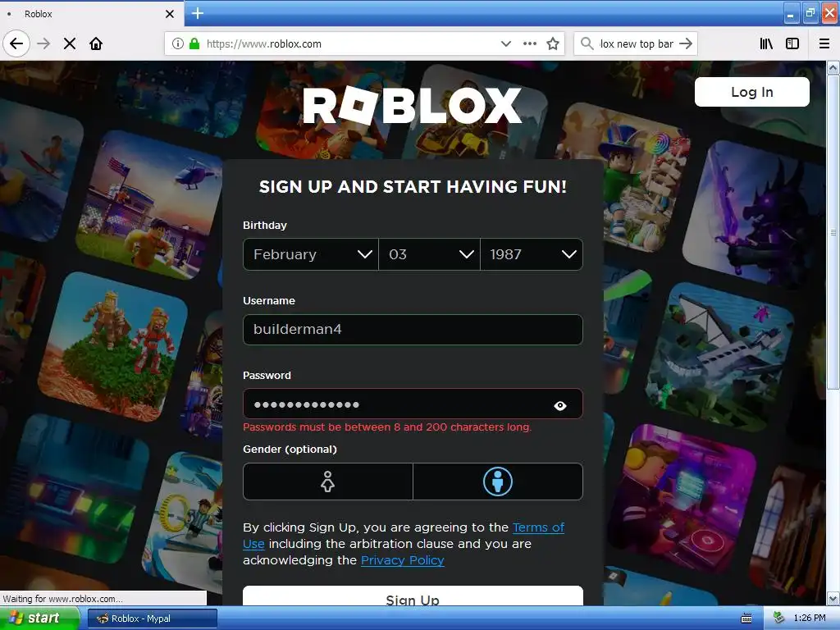Stop page loading with the X button
The width and height of the screenshot is (840, 630).
70,43
